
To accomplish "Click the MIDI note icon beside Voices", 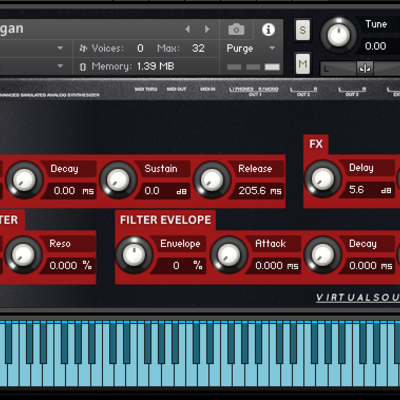I will click(83, 48).
